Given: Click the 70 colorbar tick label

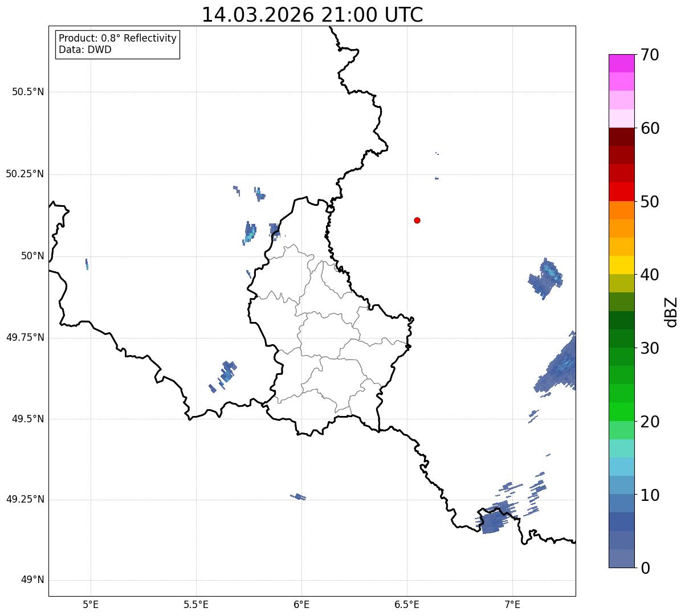Looking at the screenshot, I should click(650, 55).
